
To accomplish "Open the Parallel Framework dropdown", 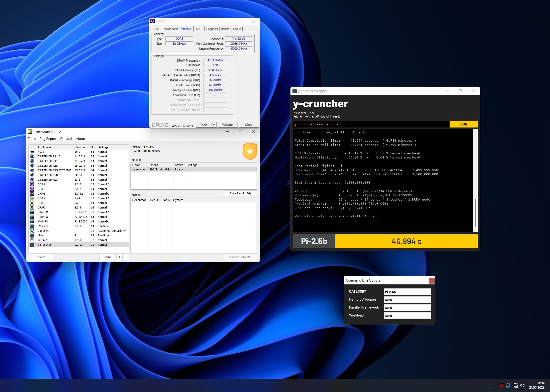I will 407,308.
